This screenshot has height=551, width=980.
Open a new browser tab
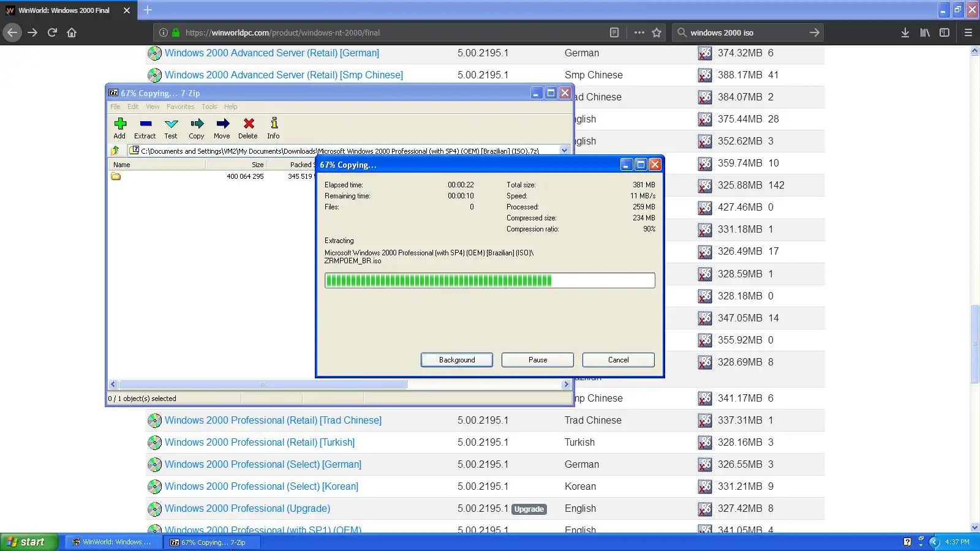click(x=148, y=10)
